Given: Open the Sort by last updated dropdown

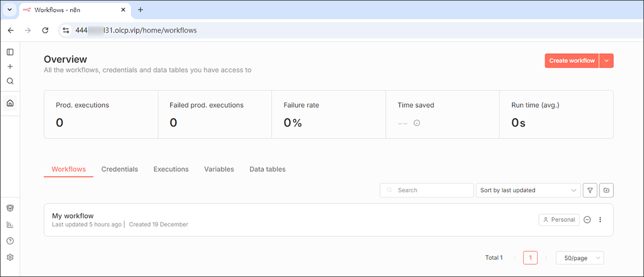Looking at the screenshot, I should [528, 190].
